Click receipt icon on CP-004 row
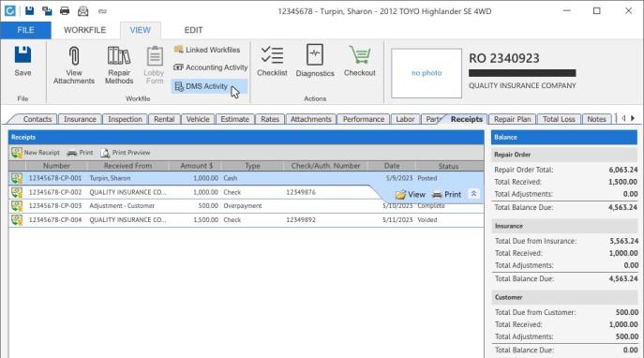This screenshot has width=644, height=358. (17, 219)
